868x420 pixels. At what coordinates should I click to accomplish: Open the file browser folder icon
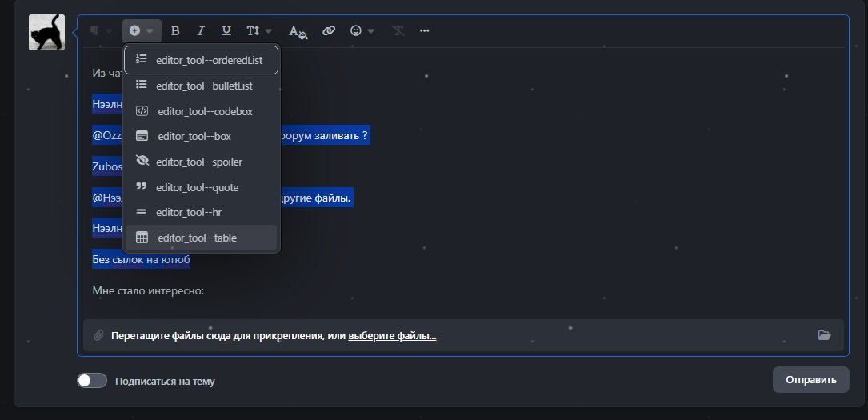point(824,335)
